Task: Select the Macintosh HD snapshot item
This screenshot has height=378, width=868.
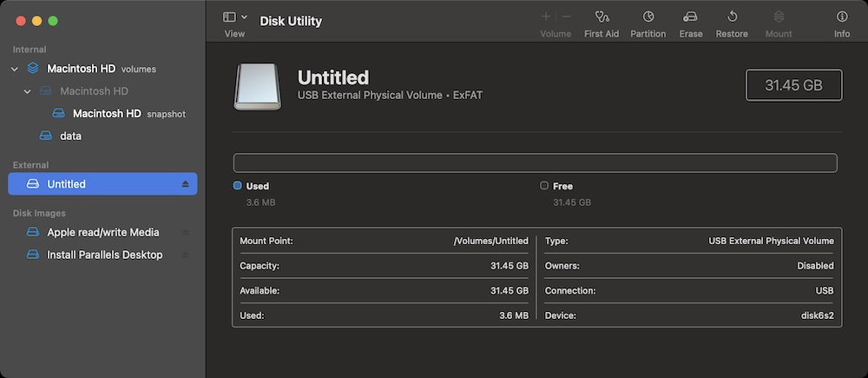Action: [x=107, y=114]
